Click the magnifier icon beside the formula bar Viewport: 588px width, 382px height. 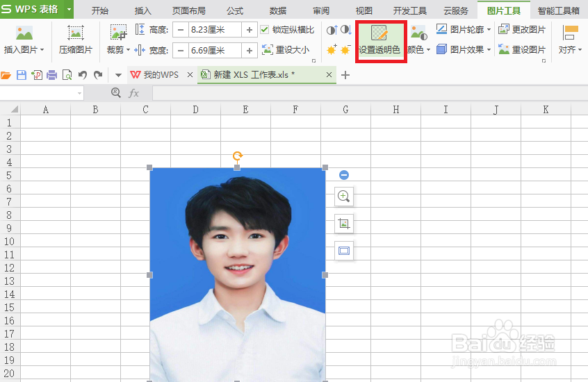116,92
